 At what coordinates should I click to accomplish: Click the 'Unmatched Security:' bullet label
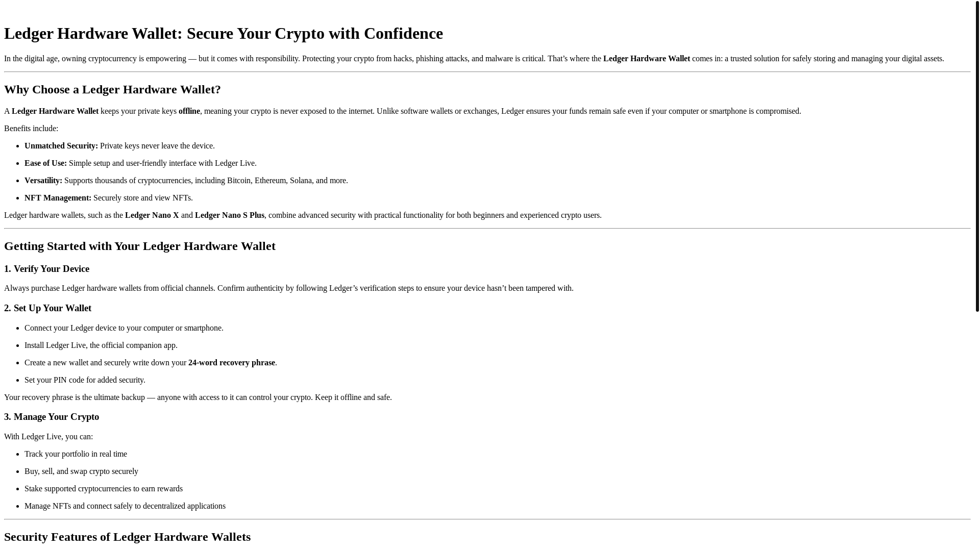click(61, 146)
